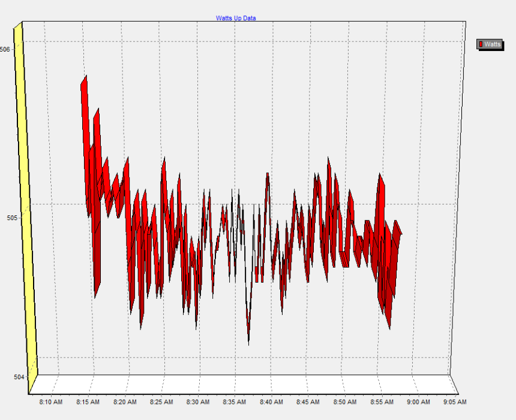Click the 504 value on vertical axis
The height and width of the screenshot is (420, 516).
pos(19,377)
